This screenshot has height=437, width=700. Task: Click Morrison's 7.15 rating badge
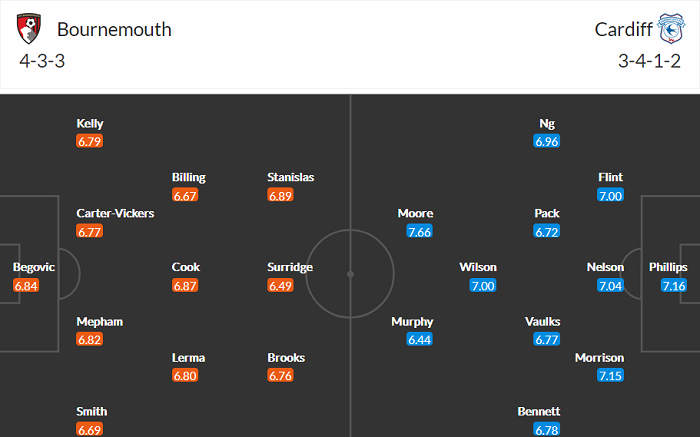[610, 376]
